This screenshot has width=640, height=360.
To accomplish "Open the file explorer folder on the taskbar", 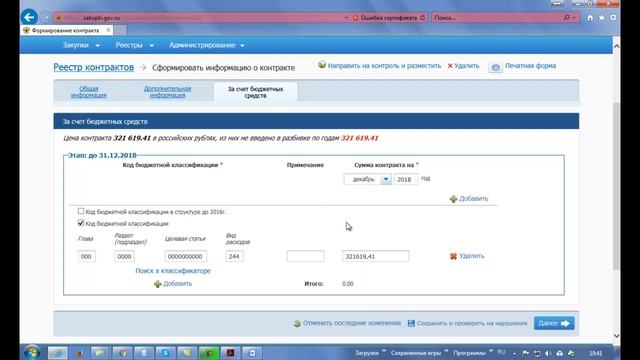I will pos(100,353).
